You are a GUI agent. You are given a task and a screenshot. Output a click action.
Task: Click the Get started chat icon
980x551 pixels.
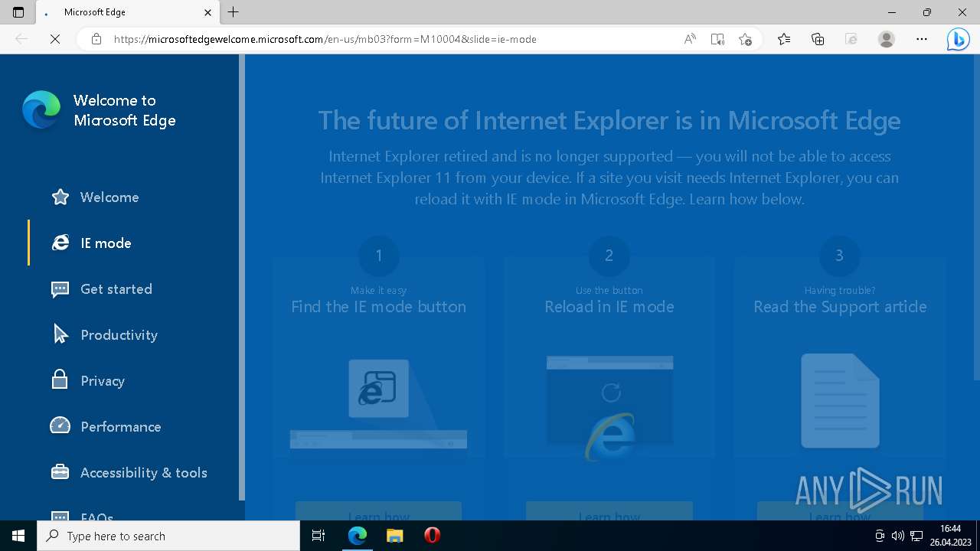[x=60, y=289]
